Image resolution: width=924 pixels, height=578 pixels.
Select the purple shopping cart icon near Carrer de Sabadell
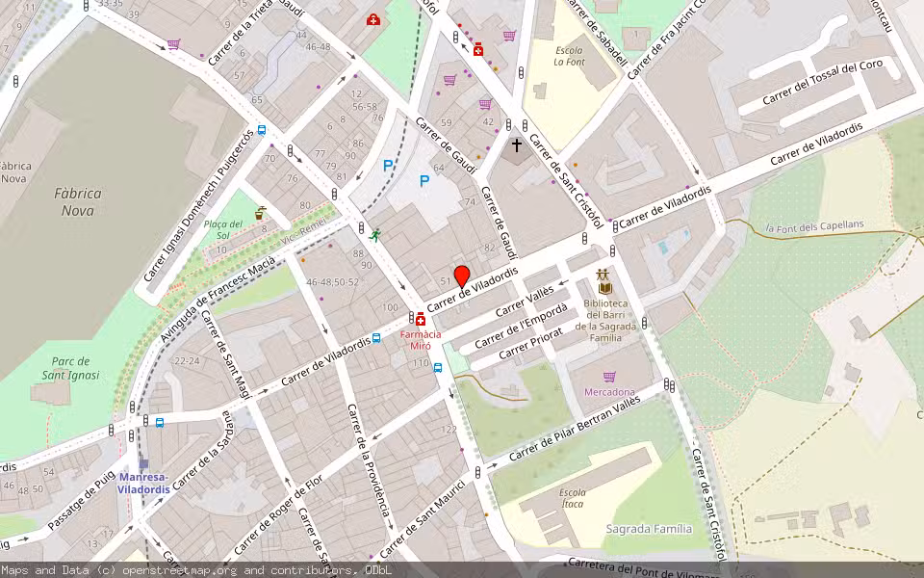click(509, 36)
